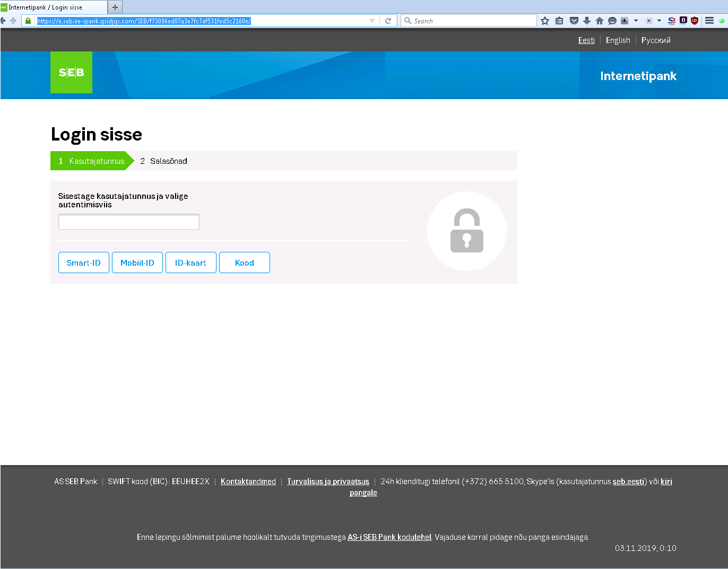Switch language to Русский
This screenshot has width=728, height=569.
coord(656,40)
